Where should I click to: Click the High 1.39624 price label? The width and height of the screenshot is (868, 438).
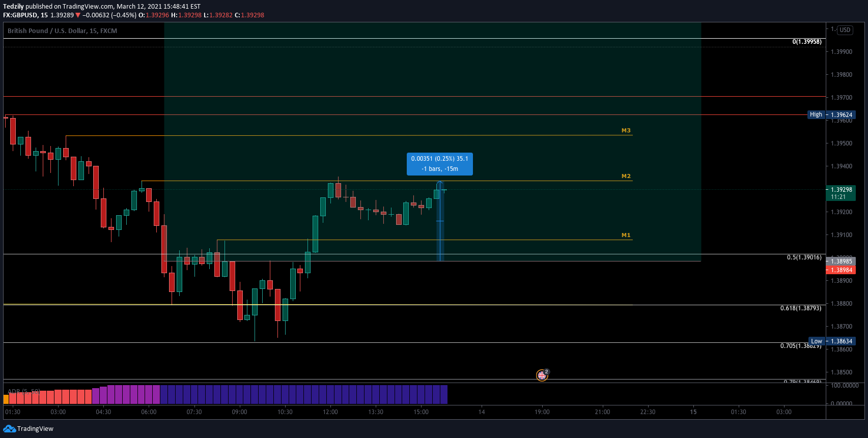(832, 114)
